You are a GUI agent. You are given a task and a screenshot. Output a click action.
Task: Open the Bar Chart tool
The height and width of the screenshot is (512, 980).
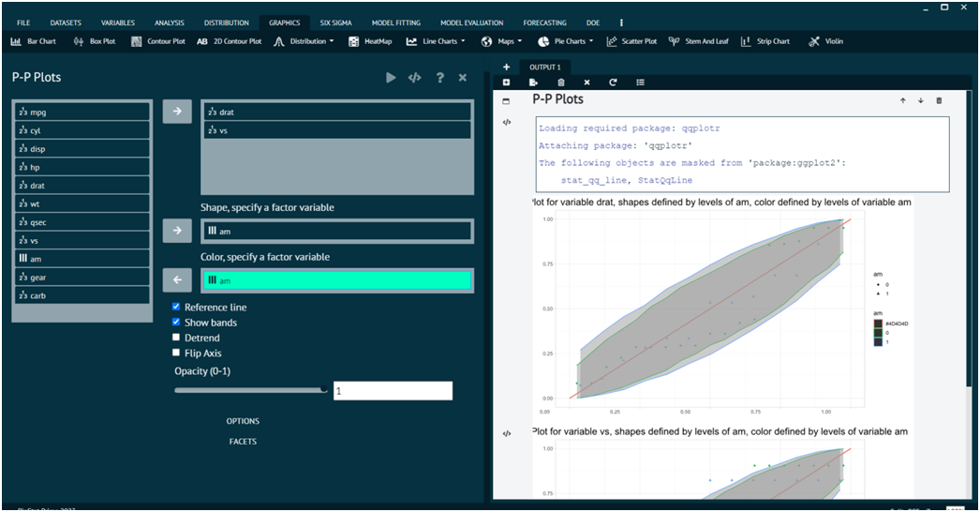[34, 41]
